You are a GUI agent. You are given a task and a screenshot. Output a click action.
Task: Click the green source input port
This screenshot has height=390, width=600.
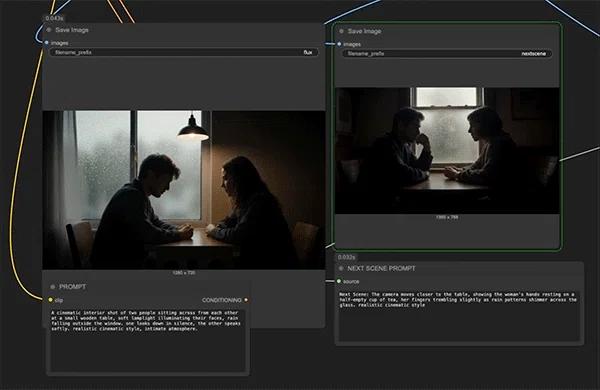pyautogui.click(x=339, y=282)
